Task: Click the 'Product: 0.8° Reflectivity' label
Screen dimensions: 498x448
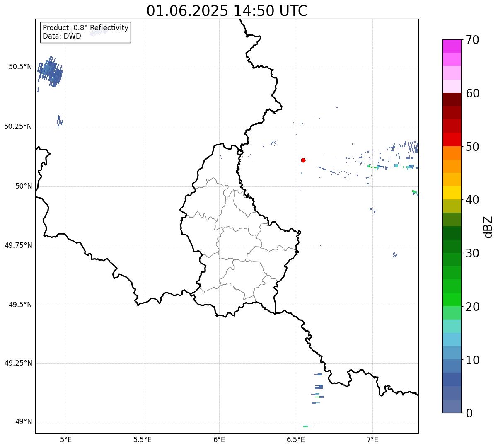Action: [x=86, y=28]
